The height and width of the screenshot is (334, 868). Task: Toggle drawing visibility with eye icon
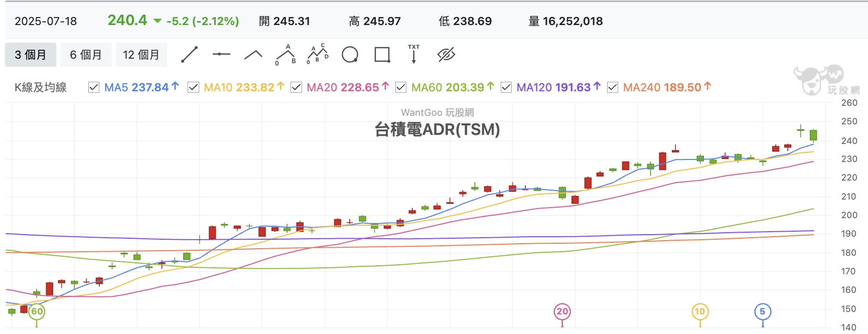(446, 55)
